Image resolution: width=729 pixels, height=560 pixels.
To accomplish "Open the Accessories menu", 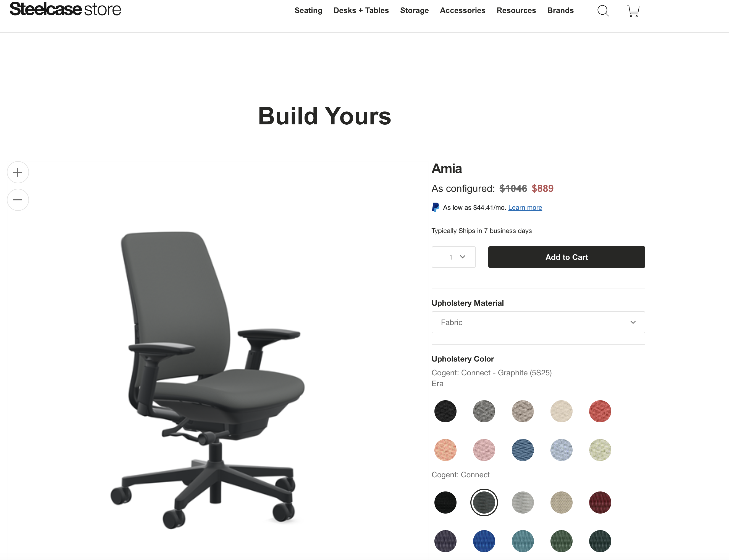I will [x=462, y=10].
